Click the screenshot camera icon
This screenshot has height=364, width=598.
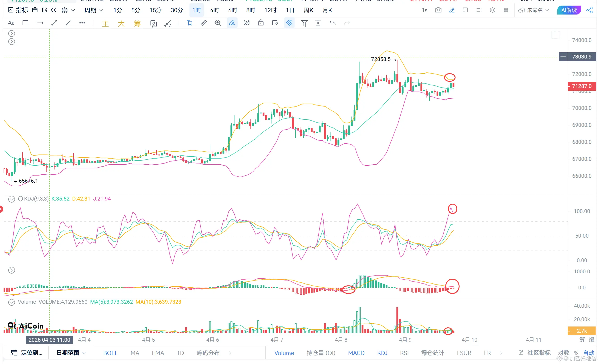pyautogui.click(x=438, y=10)
